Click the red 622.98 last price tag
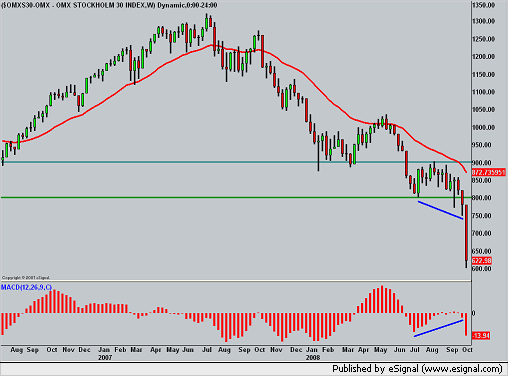508x376 pixels. coord(482,260)
